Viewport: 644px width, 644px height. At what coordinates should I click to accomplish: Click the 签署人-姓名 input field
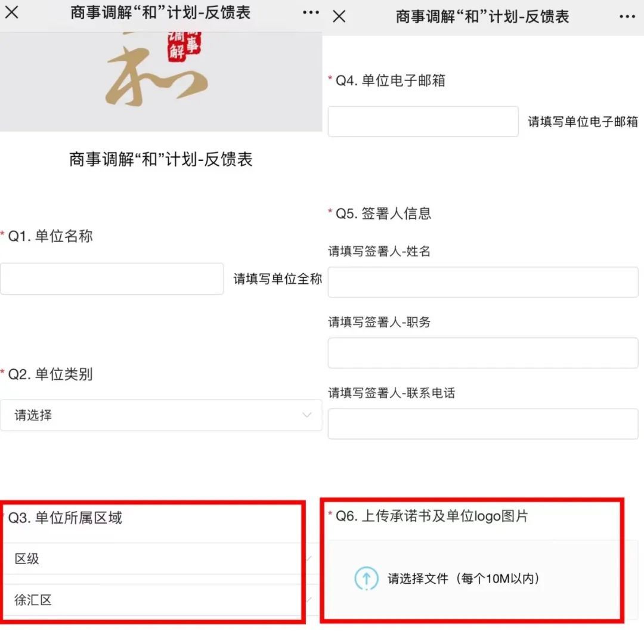[483, 282]
